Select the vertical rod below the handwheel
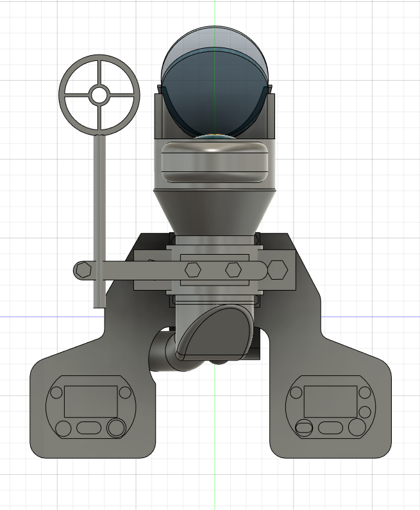 point(99,221)
